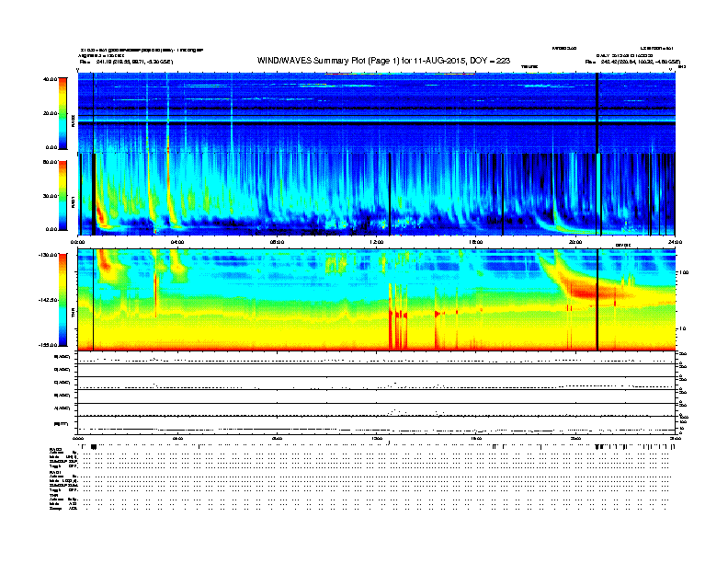Image resolution: width=728 pixels, height=563 pixels.
Task: Click the -142.50 label on TNR color scale
Action: 48,300
